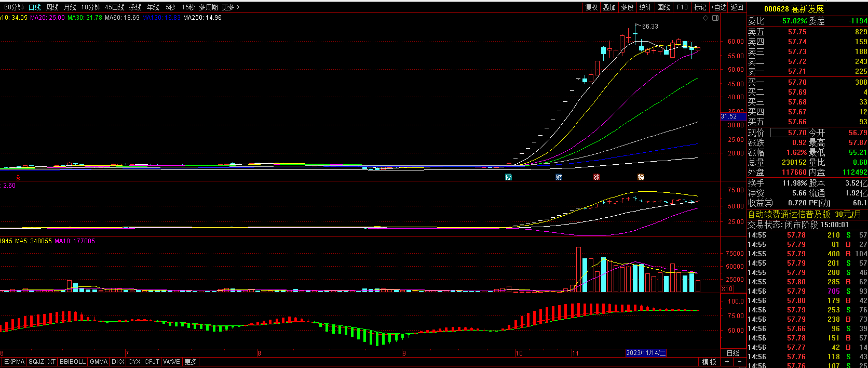This screenshot has width=868, height=368.
Task: Click the 2023/11/14 date label on timeline
Action: click(x=646, y=353)
